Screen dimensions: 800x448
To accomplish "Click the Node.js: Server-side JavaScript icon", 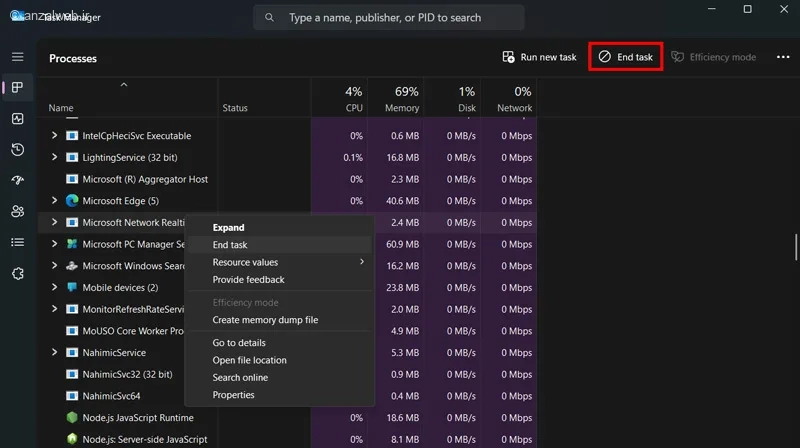I will pyautogui.click(x=72, y=439).
